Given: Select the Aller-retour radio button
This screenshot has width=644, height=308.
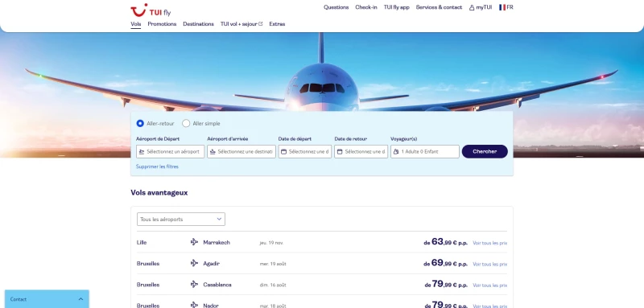Looking at the screenshot, I should click(x=140, y=124).
